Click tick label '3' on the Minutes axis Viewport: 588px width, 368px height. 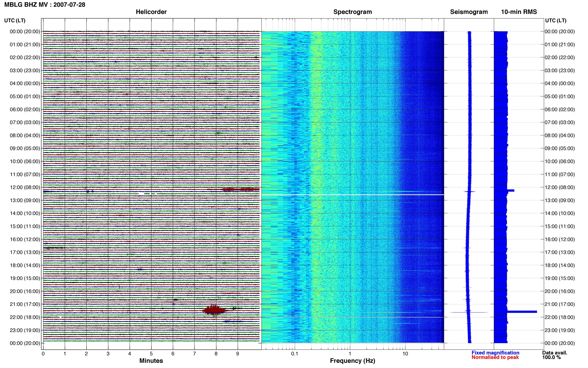pos(108,354)
